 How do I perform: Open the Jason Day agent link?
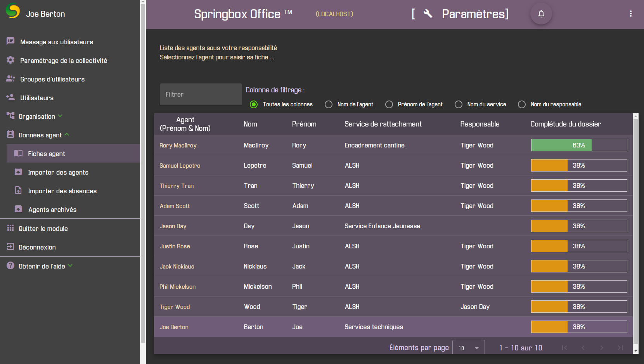[x=173, y=226]
